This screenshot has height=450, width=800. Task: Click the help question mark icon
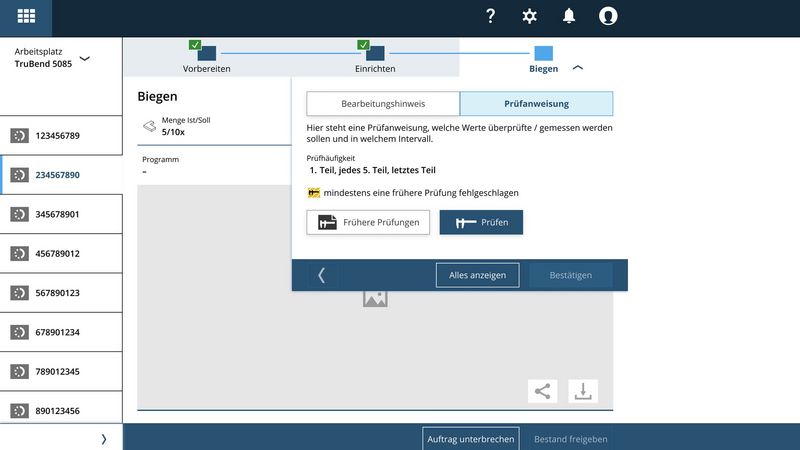(x=490, y=16)
